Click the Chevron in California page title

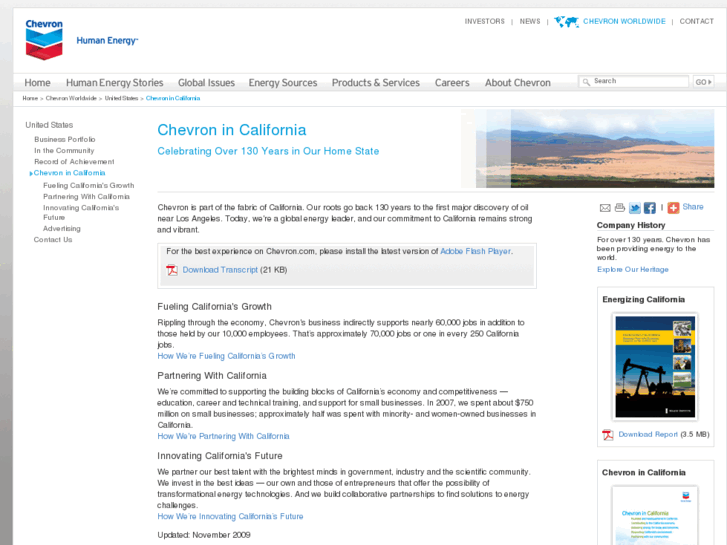(232, 130)
